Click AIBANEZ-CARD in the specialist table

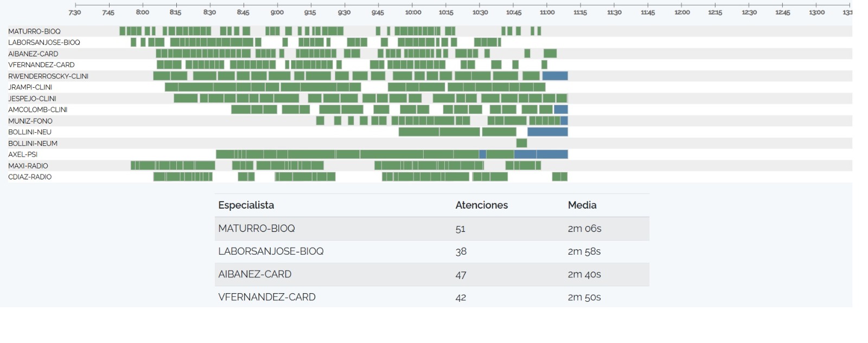tap(254, 274)
